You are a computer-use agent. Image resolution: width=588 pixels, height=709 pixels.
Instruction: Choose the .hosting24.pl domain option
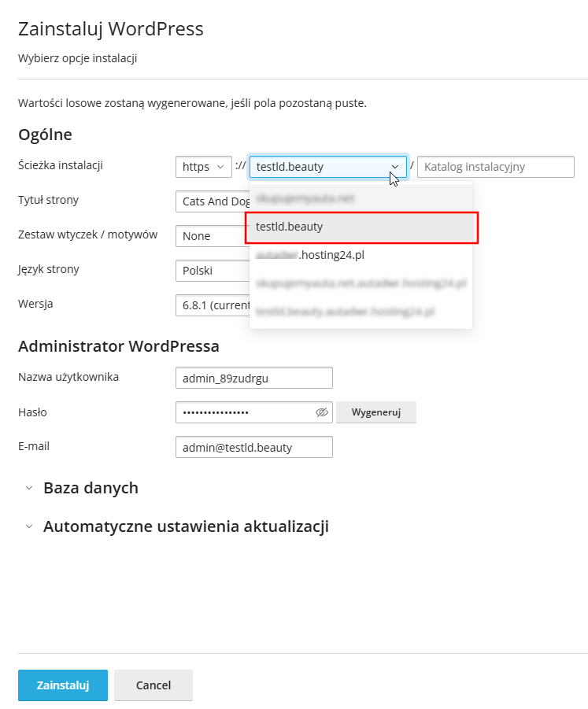coord(361,255)
